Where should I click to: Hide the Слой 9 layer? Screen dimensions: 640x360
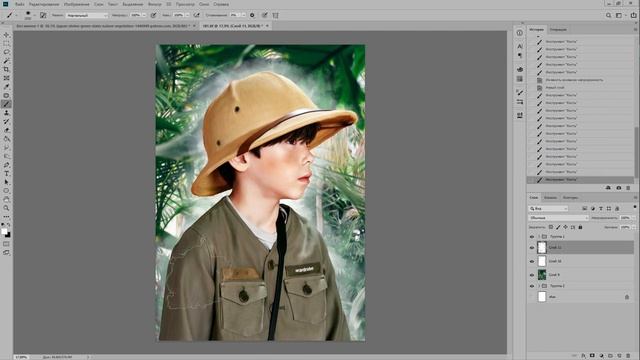point(532,275)
